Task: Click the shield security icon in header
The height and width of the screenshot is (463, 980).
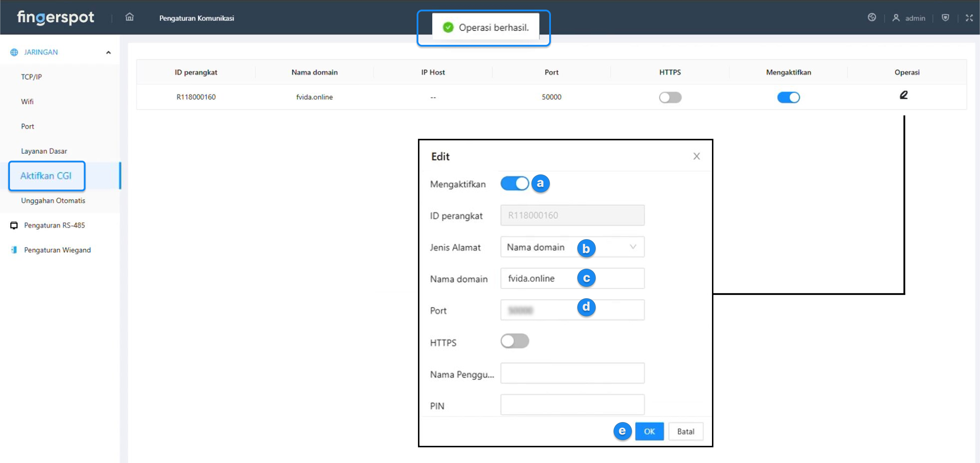Action: coord(945,17)
